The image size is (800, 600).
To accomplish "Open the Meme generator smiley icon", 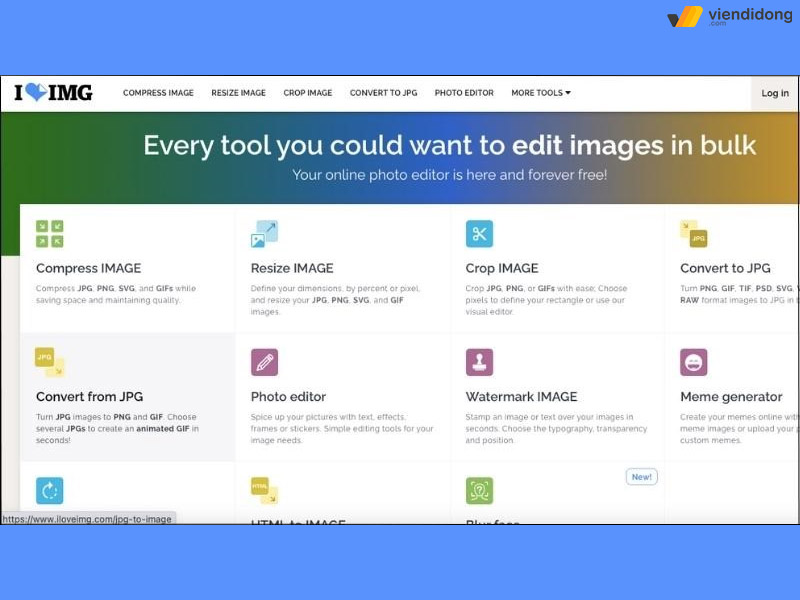I will tap(694, 362).
